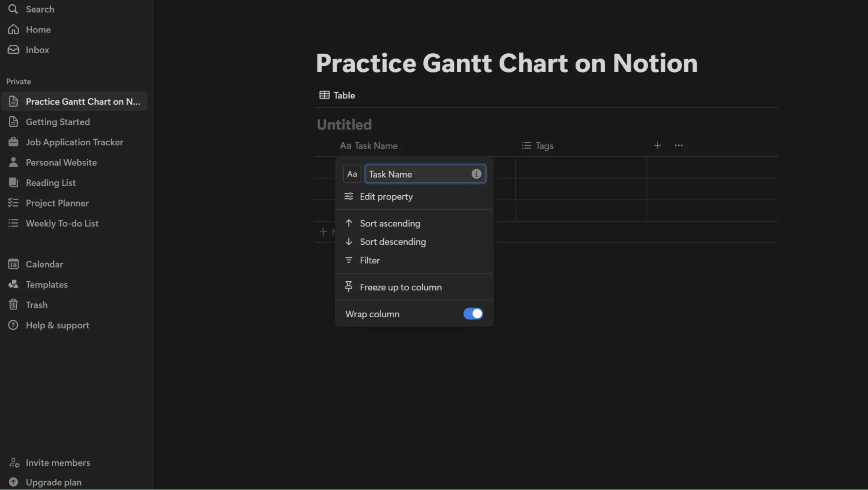Click the Private section heading
This screenshot has width=868, height=490.
coord(19,82)
